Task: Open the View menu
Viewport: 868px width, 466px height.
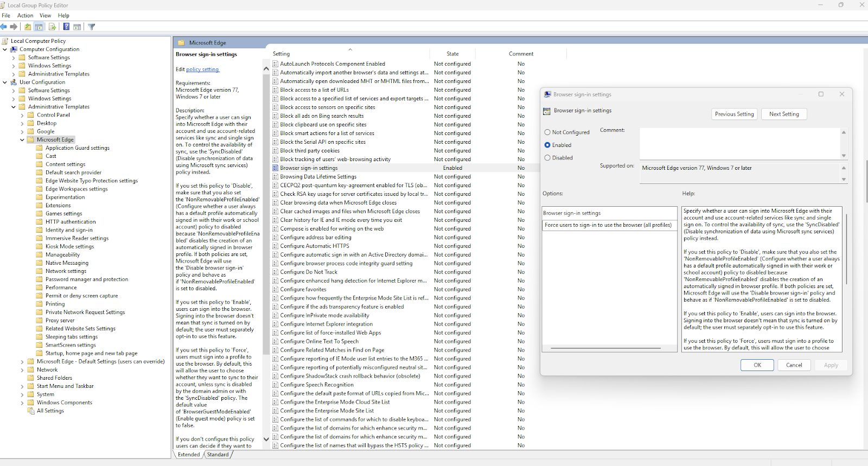Action: (x=46, y=16)
